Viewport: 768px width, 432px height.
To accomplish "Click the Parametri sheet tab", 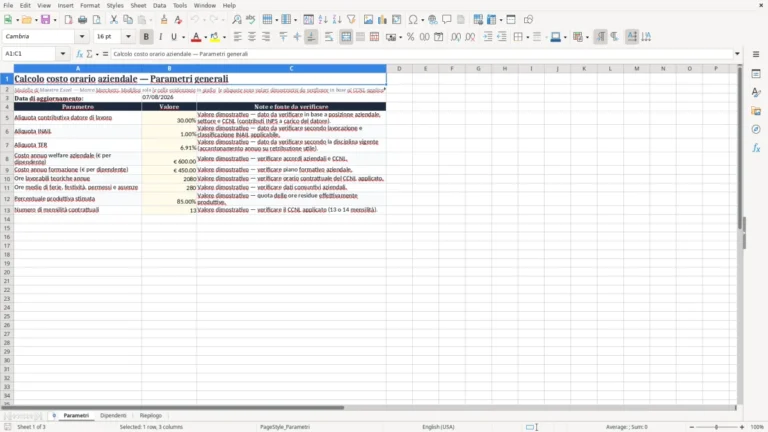I will [x=76, y=415].
